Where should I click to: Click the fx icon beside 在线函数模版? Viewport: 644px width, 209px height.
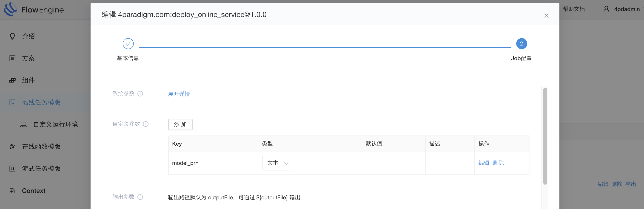12,147
